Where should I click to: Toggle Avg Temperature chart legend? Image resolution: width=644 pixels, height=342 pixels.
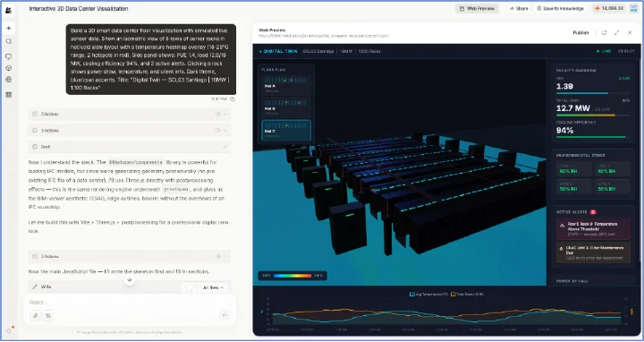point(428,295)
